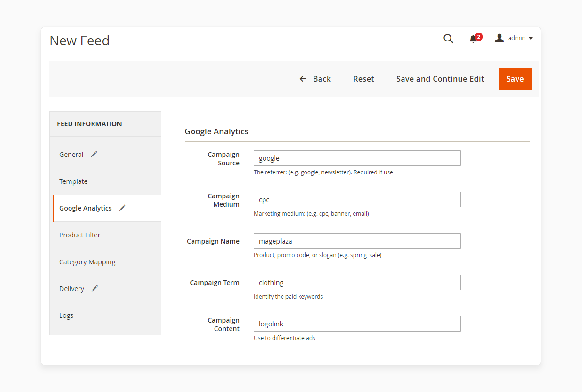Click the 'Use to differentiate ads' hint

tap(284, 338)
